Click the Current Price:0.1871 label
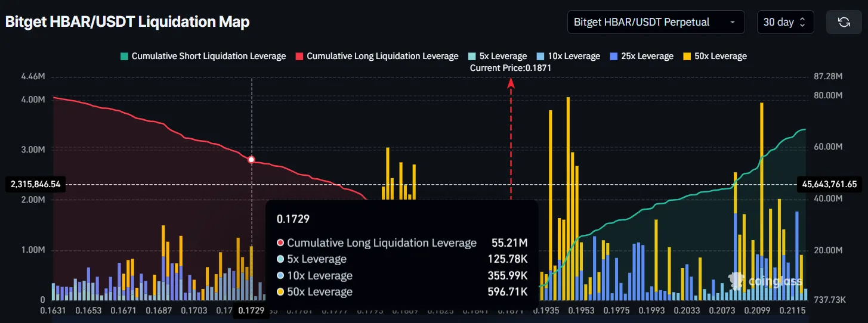 tap(510, 68)
